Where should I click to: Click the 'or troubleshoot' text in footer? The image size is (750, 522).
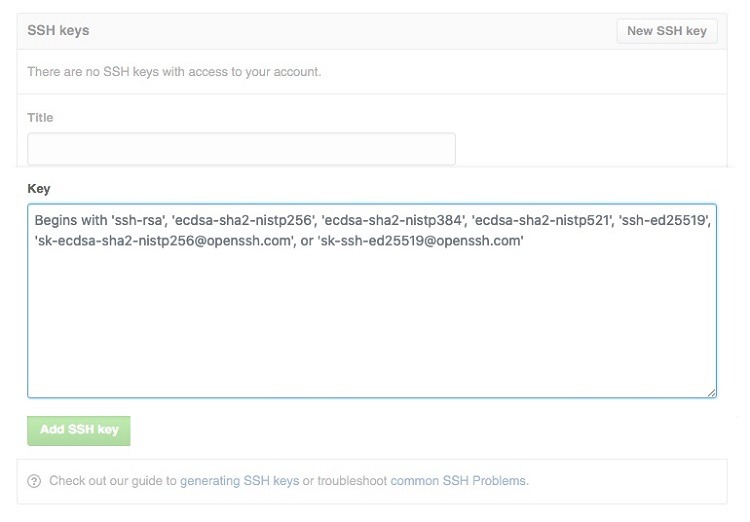[x=345, y=481]
